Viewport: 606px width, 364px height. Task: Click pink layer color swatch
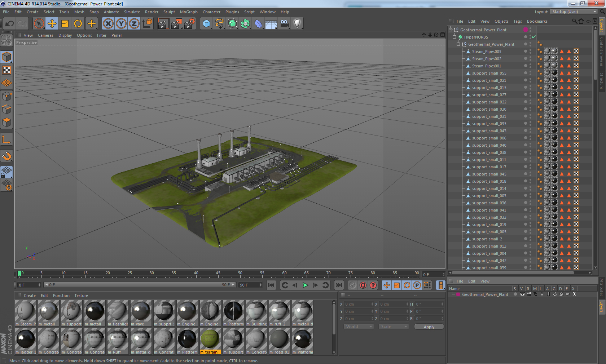tap(458, 294)
